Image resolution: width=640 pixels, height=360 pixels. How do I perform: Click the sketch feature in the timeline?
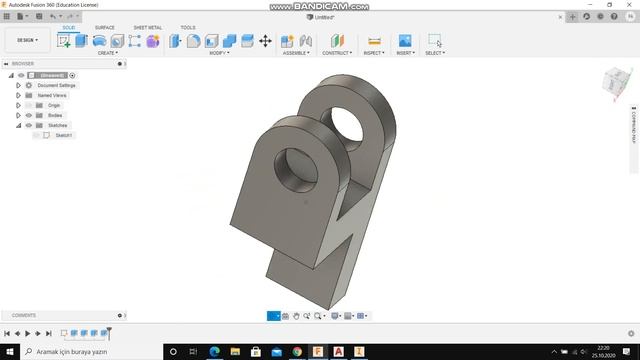click(x=64, y=333)
